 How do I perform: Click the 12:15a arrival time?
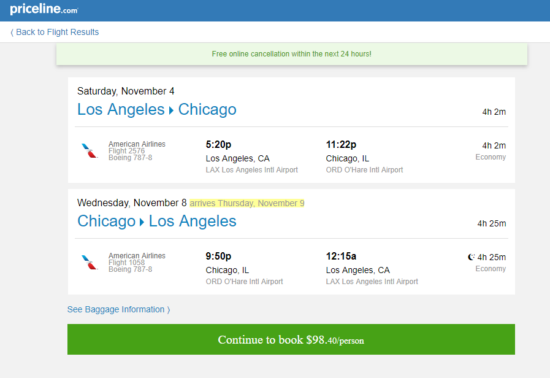click(341, 256)
